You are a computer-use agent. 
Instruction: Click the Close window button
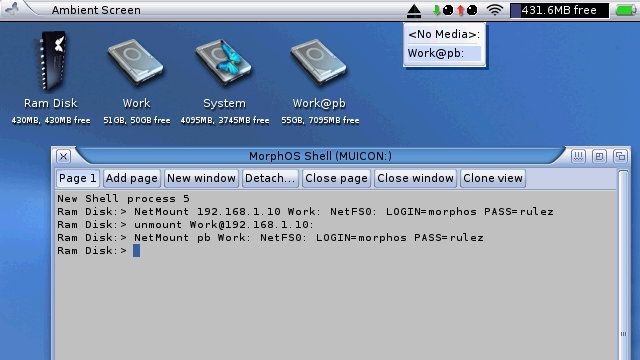pos(415,178)
